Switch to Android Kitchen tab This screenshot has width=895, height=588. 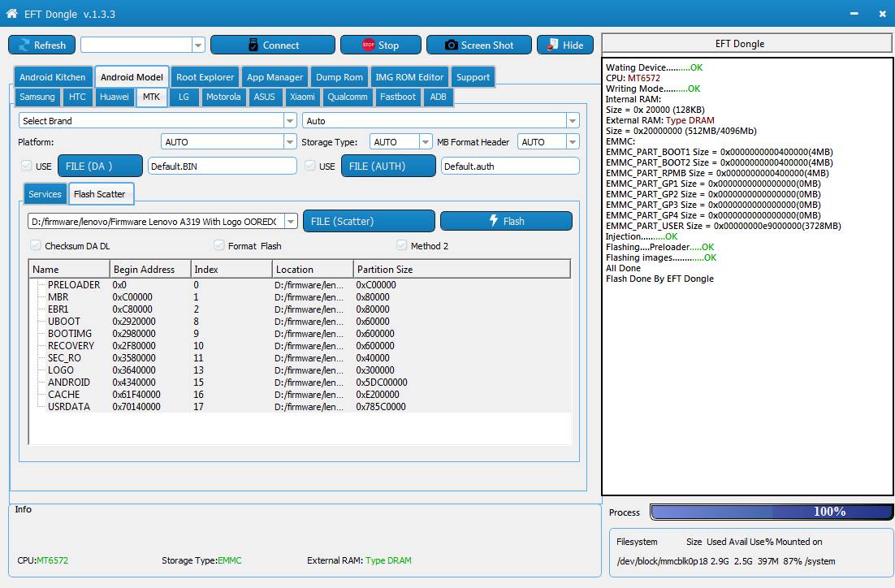[53, 77]
